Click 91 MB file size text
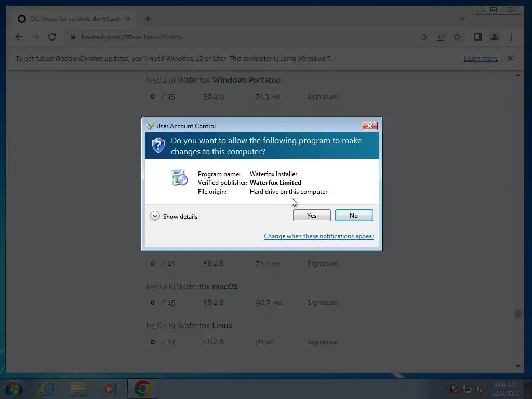 (264, 342)
